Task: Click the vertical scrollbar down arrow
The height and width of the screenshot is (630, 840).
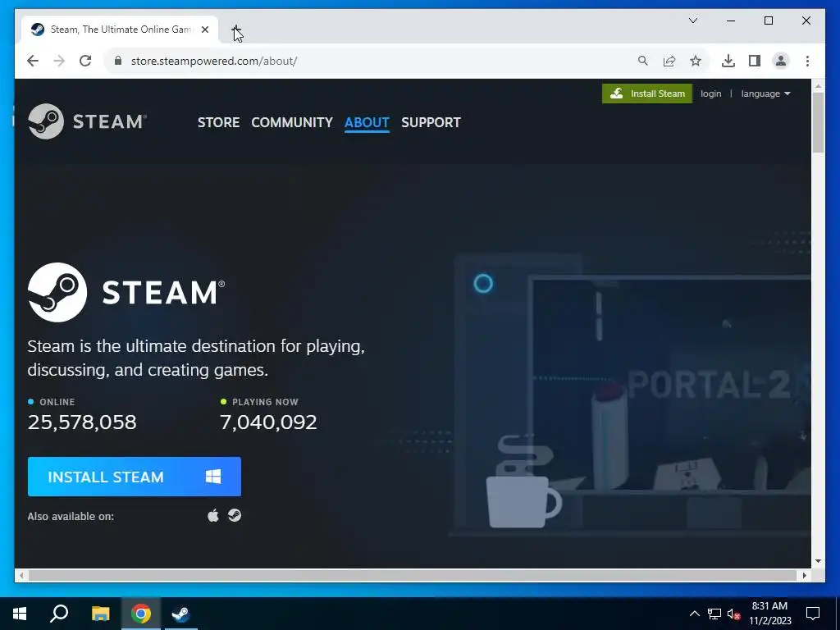Action: (818, 561)
